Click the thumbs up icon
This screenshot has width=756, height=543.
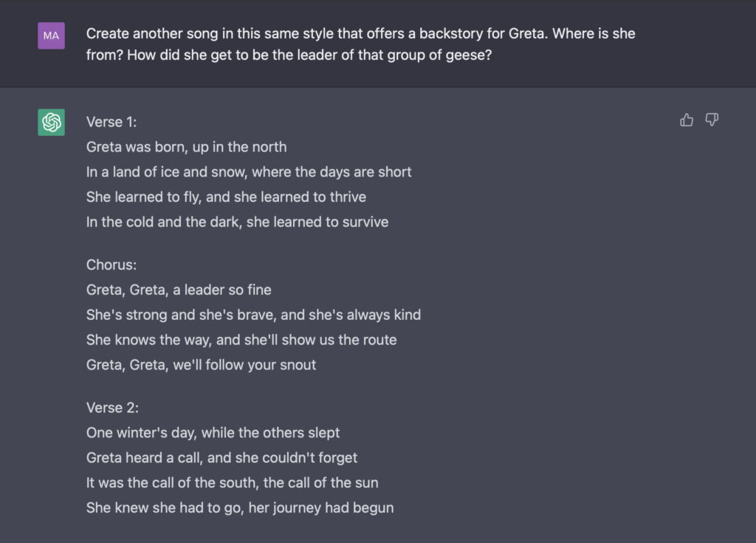687,120
